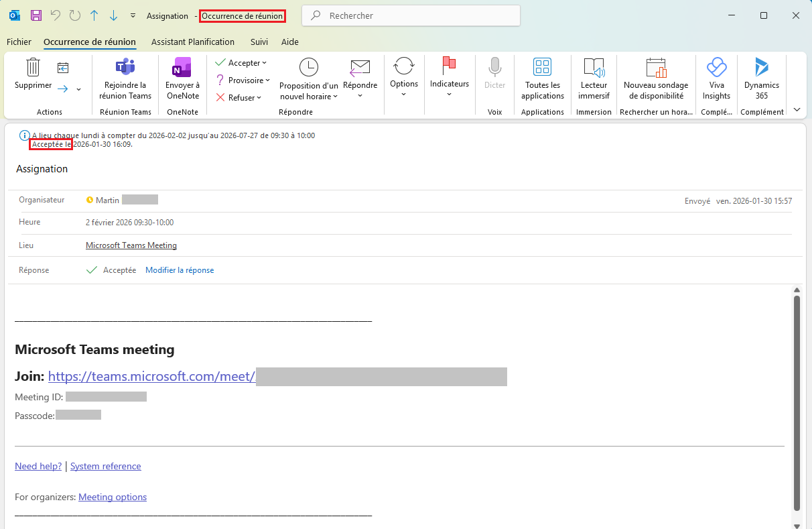Select the Occurrence de réunion tab
Screen dimensions: 812x529
[90, 42]
